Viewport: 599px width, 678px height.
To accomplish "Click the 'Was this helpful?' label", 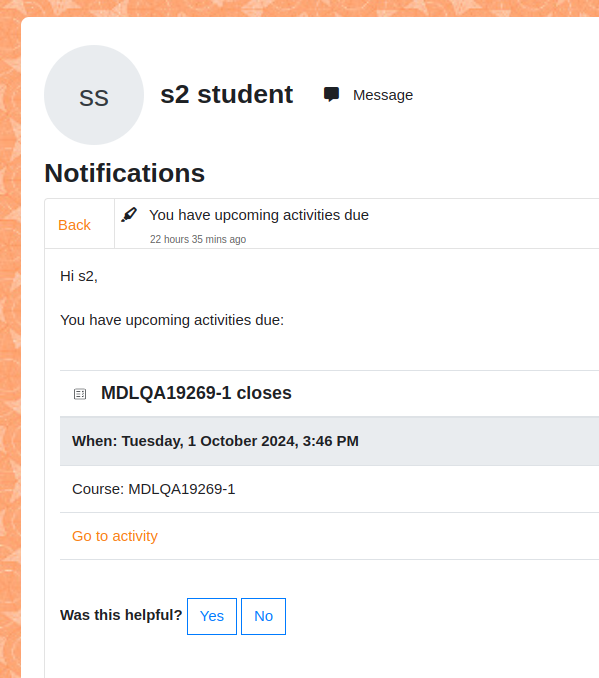I will pyautogui.click(x=121, y=615).
